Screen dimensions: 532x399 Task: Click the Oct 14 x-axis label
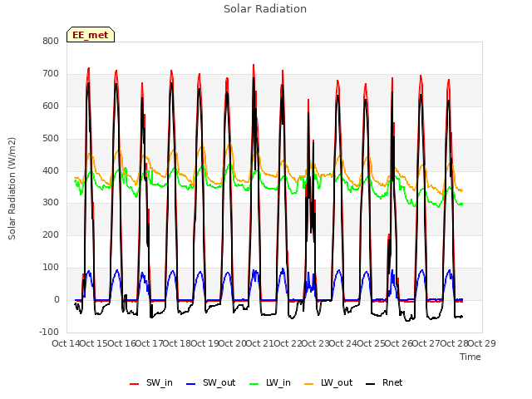coord(66,343)
